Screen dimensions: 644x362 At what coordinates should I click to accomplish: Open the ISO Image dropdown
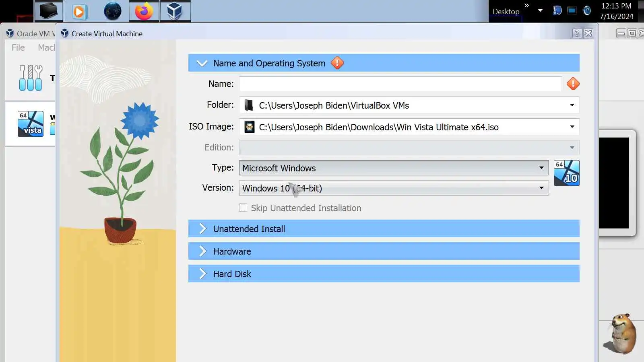pos(572,127)
